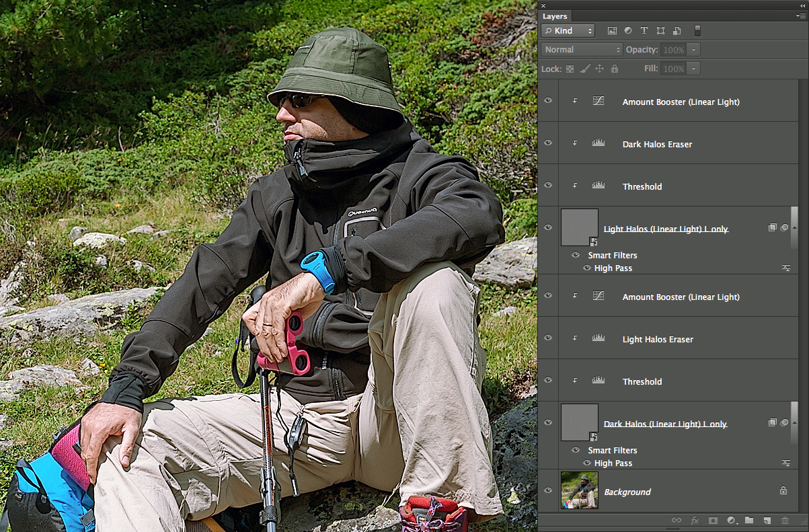Viewport: 809px width, 532px height.
Task: Toggle visibility of Dark Halos Eraser layer
Action: click(548, 143)
